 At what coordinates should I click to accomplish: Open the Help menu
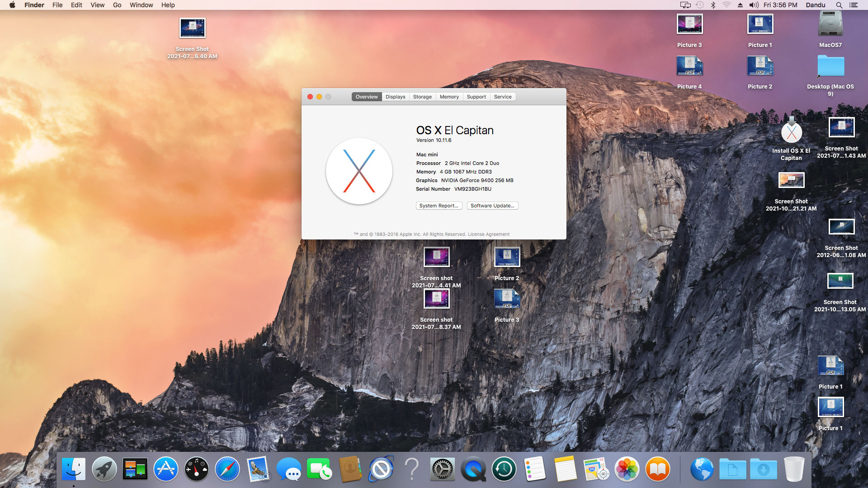pyautogui.click(x=168, y=5)
